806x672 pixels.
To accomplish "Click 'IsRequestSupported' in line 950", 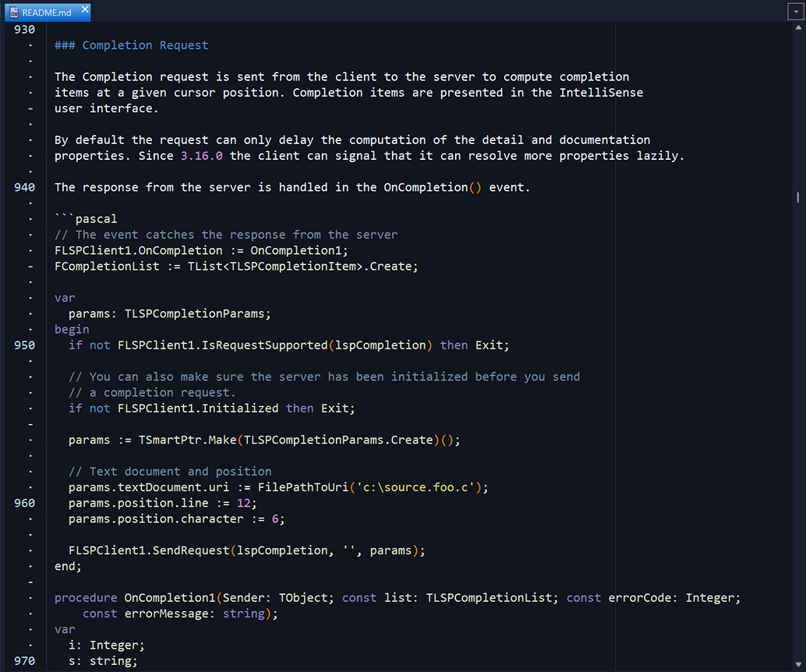I will click(264, 345).
